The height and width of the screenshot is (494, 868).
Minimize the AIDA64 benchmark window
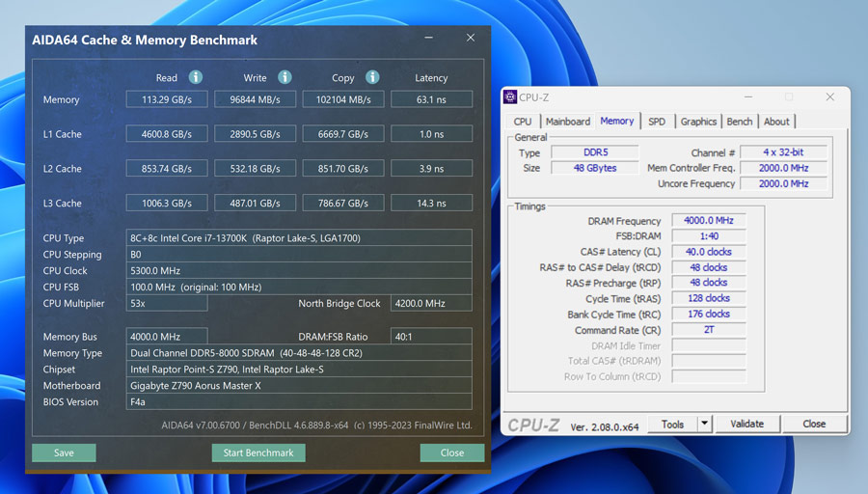(428, 38)
